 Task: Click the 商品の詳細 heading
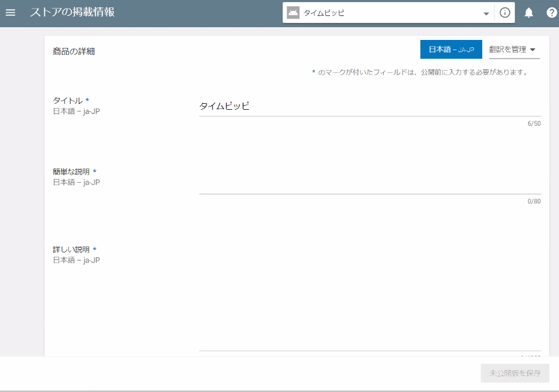(74, 51)
